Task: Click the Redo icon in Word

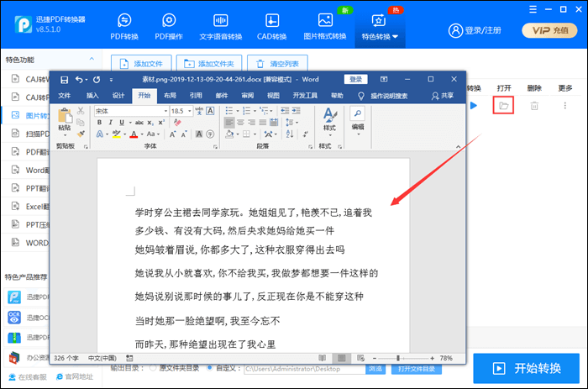Action: pos(97,80)
